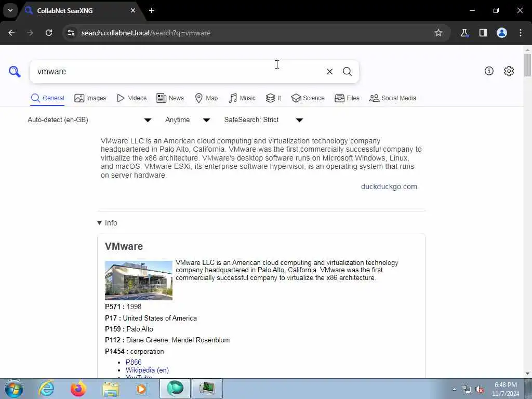
Task: Open the SafeSearch Strict dropdown
Action: [263, 120]
